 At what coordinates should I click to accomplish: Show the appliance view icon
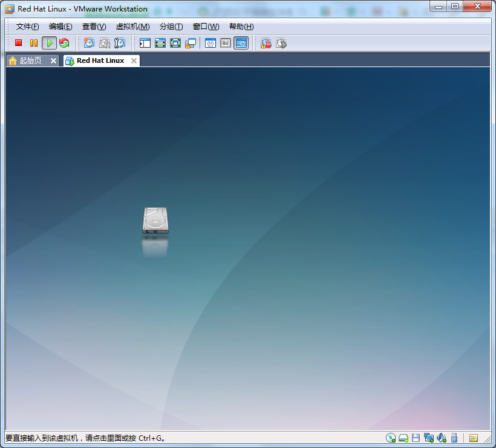[226, 43]
